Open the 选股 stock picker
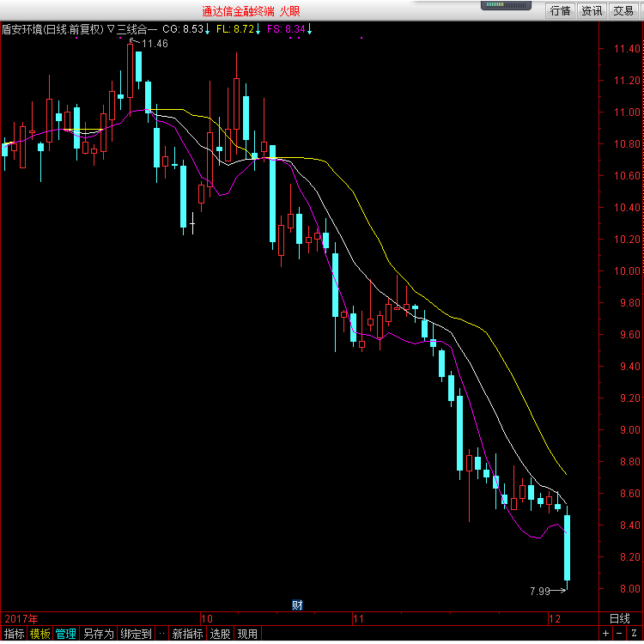Viewport: 644px width, 644px height. (x=220, y=634)
